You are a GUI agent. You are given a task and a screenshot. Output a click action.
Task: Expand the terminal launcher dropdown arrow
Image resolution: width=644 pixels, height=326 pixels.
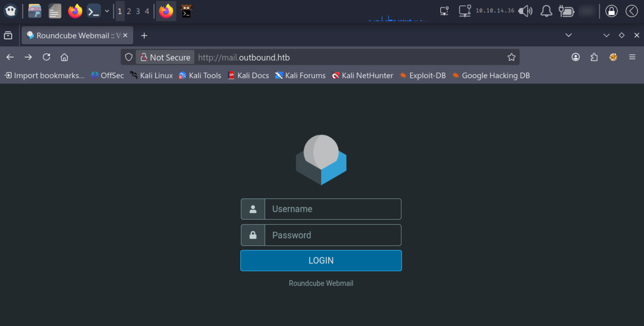[107, 11]
